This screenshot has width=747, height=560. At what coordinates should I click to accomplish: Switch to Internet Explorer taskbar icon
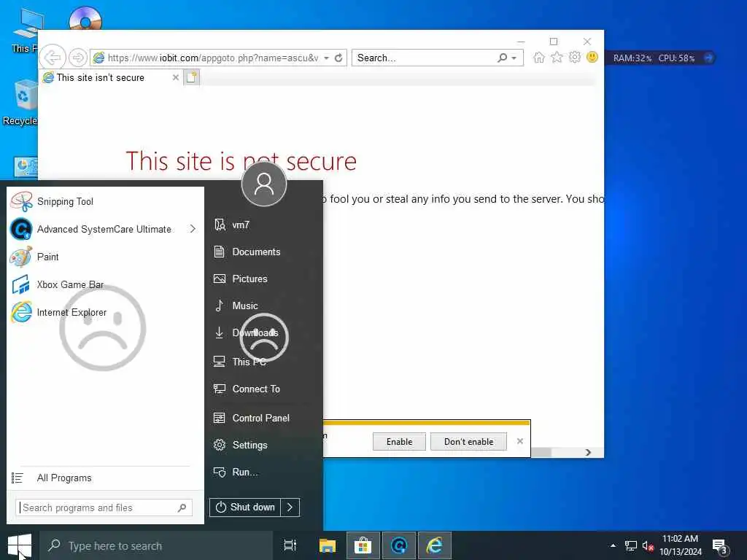[x=435, y=545]
